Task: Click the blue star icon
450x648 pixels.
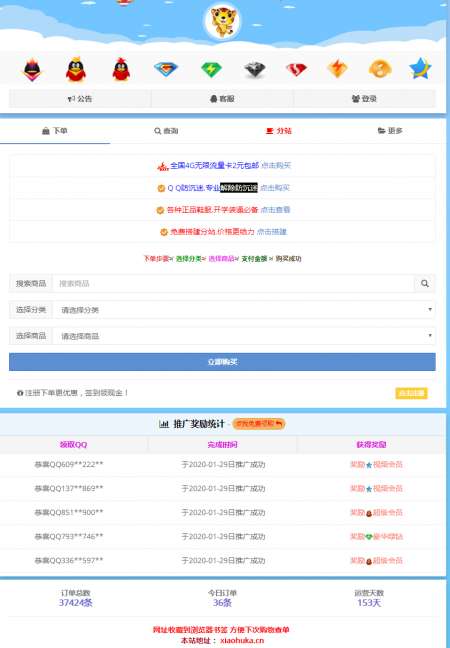Action: [420, 69]
